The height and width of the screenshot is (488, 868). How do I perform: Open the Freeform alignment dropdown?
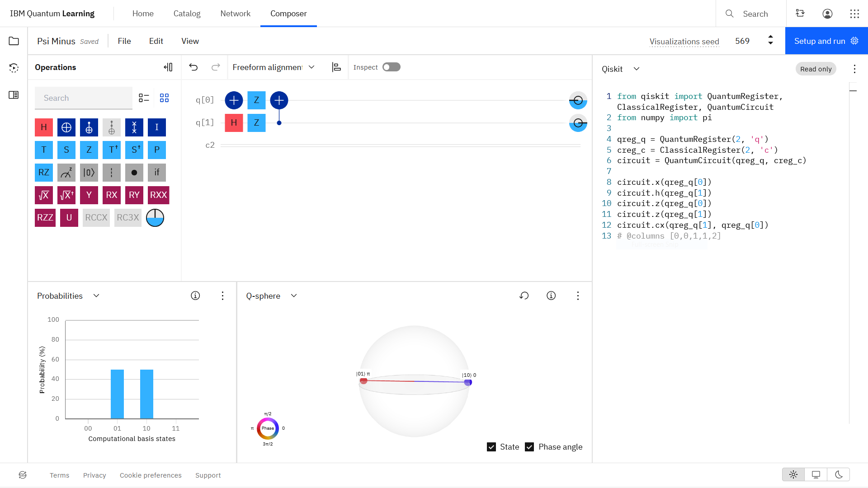[x=274, y=67]
